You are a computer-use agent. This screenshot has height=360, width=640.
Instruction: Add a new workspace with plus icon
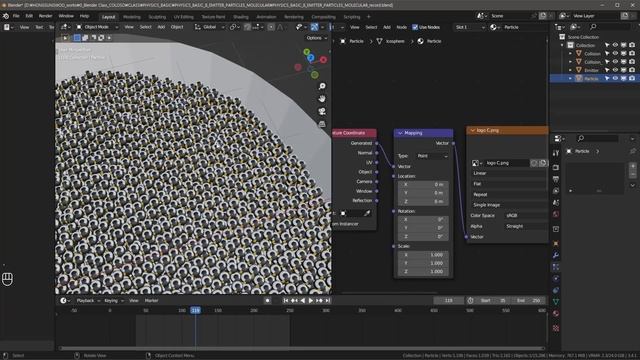(x=369, y=17)
